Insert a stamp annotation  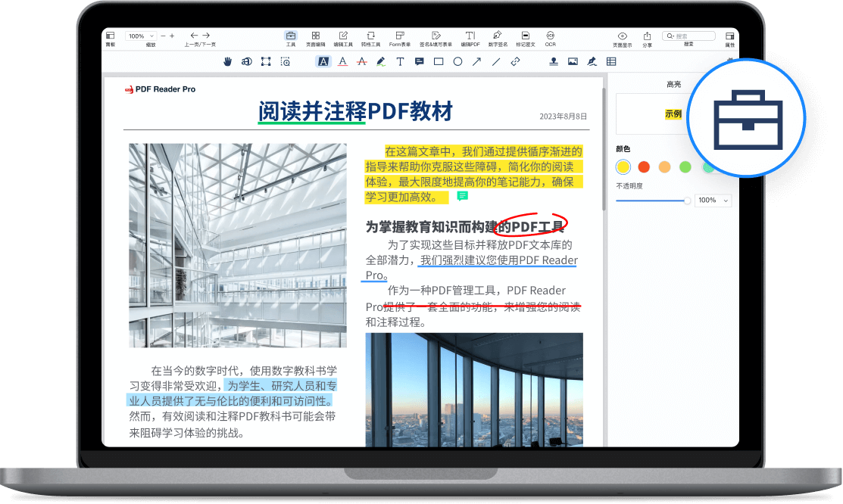(554, 62)
